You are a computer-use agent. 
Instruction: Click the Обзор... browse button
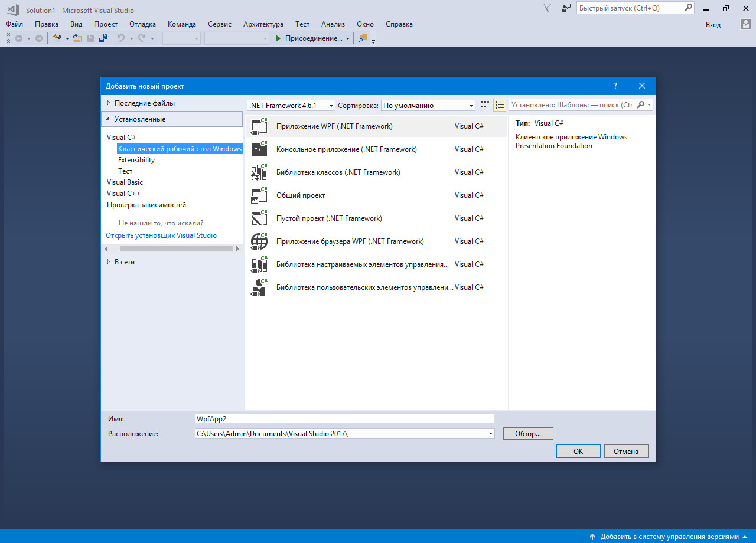(x=528, y=433)
